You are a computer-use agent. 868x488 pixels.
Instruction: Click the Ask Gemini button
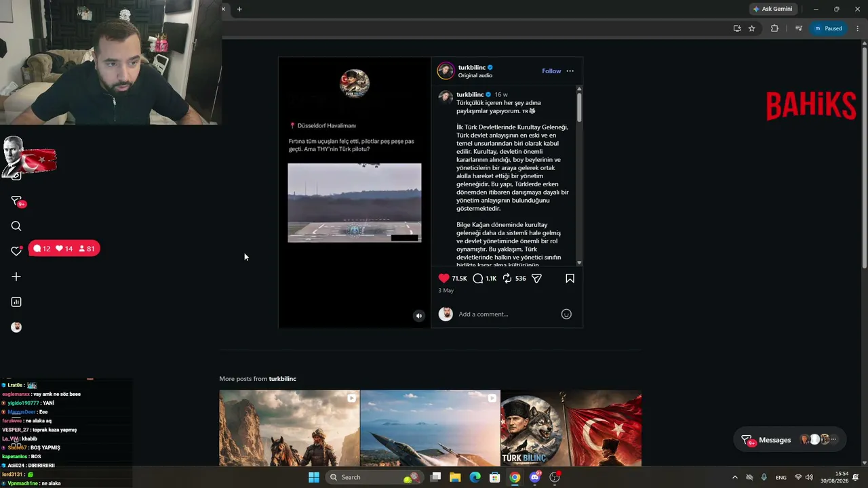(x=772, y=9)
